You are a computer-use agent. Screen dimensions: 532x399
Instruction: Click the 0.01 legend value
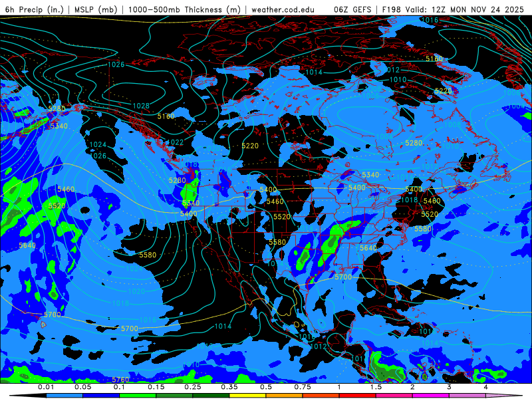[x=46, y=387]
